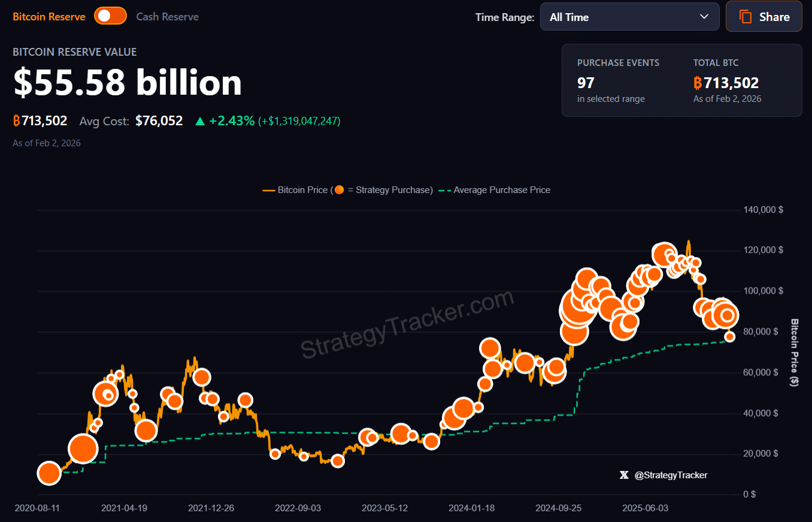Click the final small purchase bubble at far right
Viewport: 812px width, 522px height.
tap(729, 337)
